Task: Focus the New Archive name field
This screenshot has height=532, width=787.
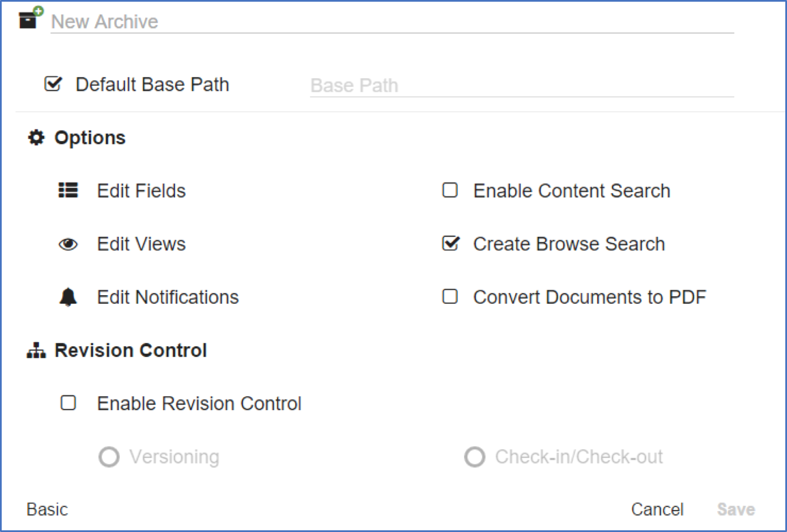Action: (391, 22)
